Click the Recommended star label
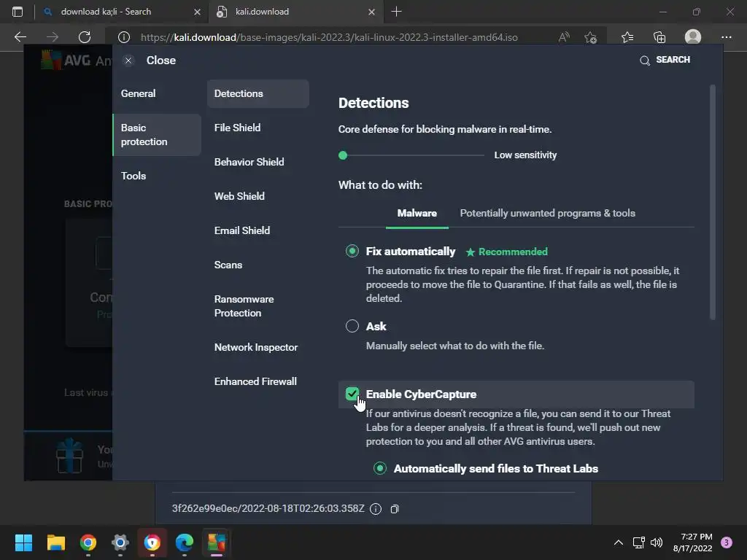The height and width of the screenshot is (560, 747). [506, 252]
